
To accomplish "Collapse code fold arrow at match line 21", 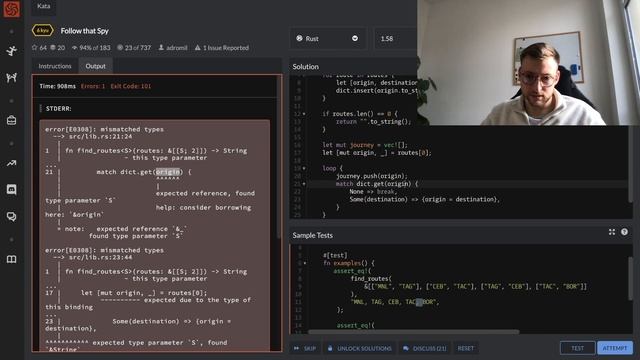I will point(304,184).
